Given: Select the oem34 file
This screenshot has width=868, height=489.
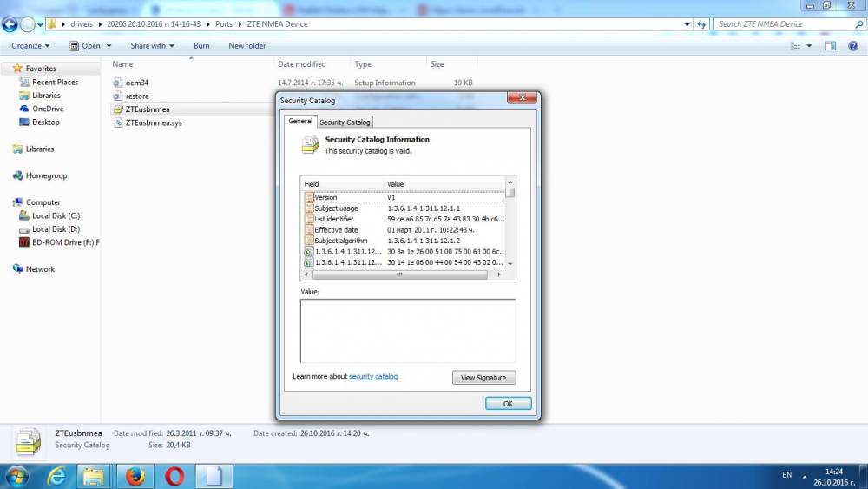Looking at the screenshot, I should coord(137,83).
